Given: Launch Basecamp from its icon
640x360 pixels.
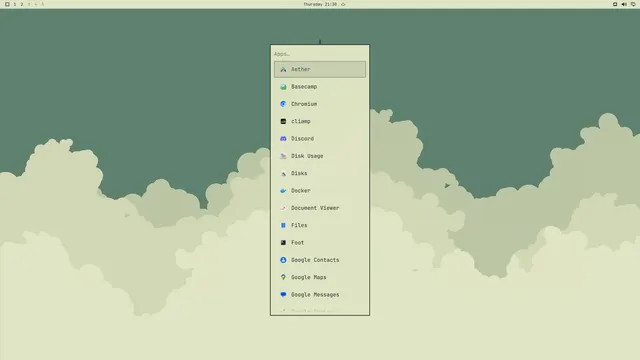Looking at the screenshot, I should point(283,87).
